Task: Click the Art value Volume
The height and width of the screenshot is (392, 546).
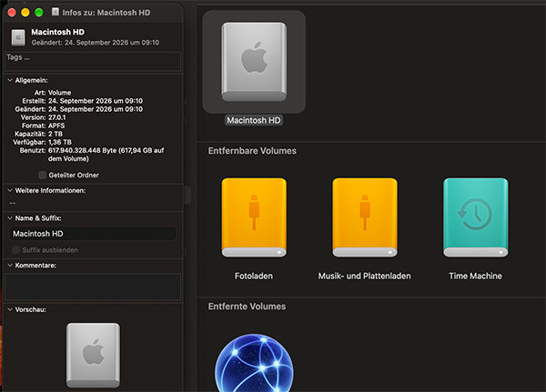Action: (59, 93)
